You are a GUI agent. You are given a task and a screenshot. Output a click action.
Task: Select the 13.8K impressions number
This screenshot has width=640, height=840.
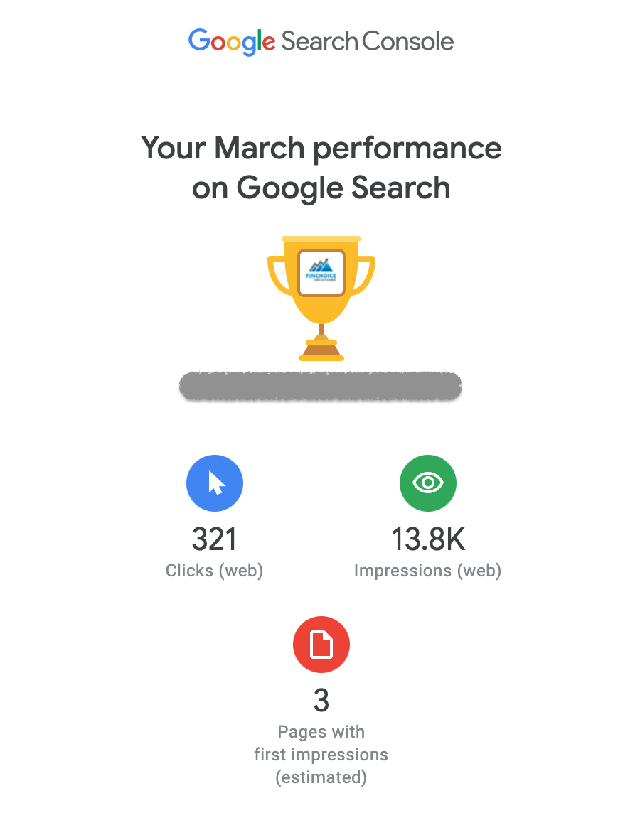pyautogui.click(x=427, y=540)
